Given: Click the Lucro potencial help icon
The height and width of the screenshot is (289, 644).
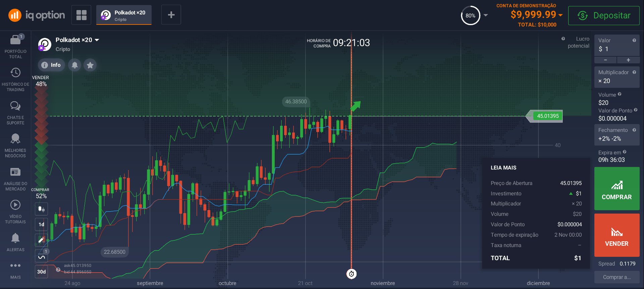Looking at the screenshot, I should click(563, 39).
